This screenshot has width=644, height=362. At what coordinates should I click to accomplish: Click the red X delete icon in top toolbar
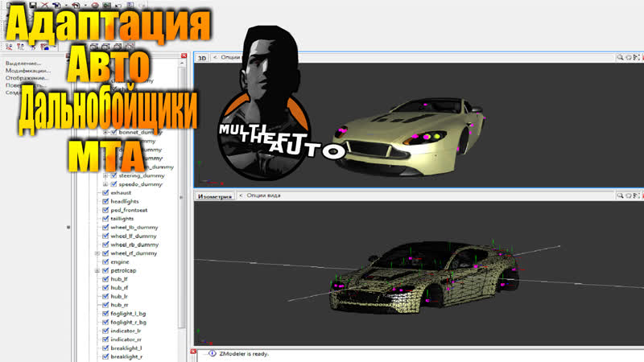tap(45, 5)
